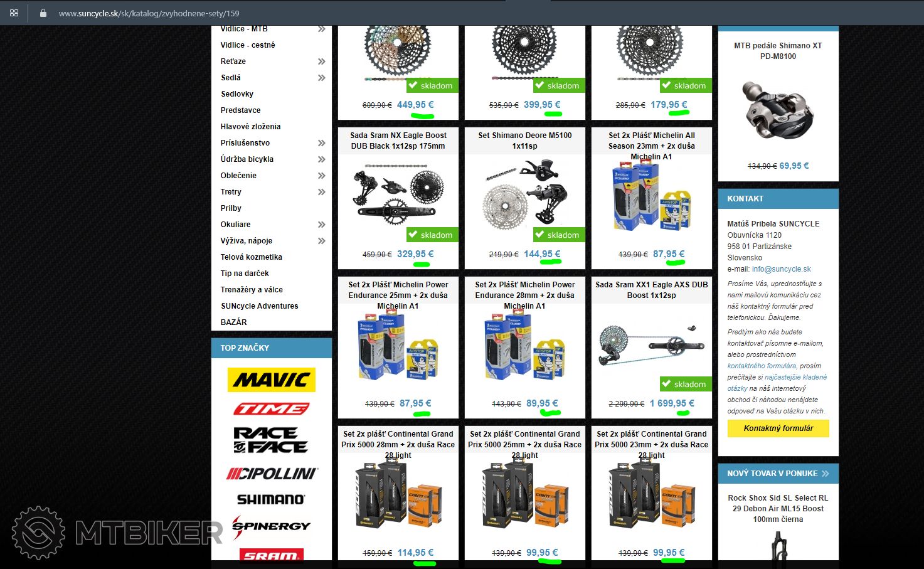Click the info@suncycle.sk email link
The width and height of the screenshot is (924, 569).
[781, 269]
